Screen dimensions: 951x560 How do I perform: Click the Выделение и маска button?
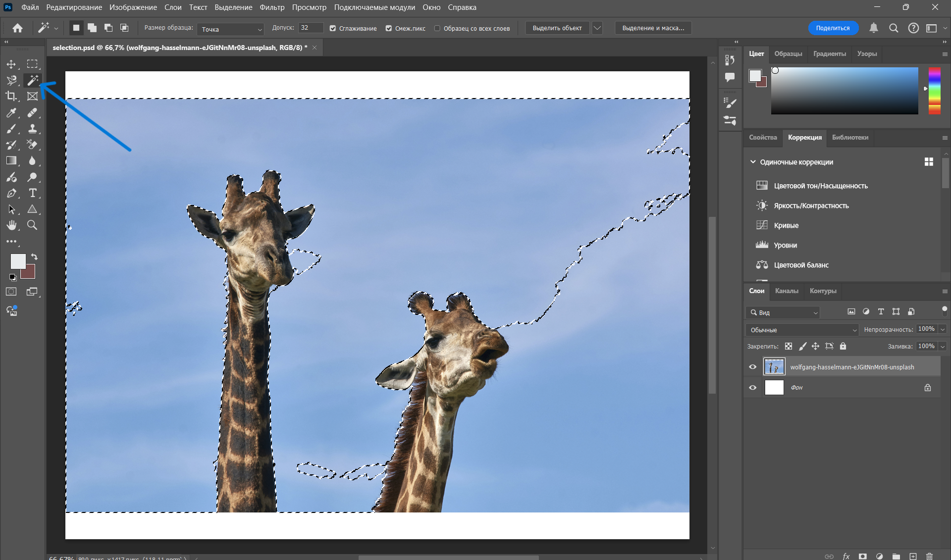tap(653, 28)
